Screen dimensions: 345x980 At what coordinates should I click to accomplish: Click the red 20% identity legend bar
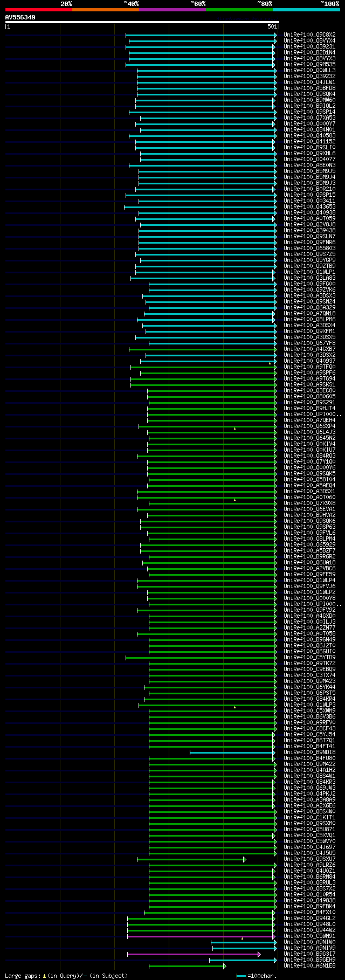[x=38, y=10]
